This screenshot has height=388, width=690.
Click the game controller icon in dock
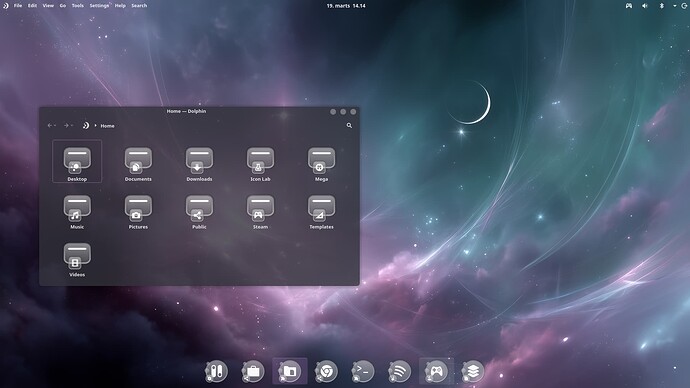coord(436,371)
